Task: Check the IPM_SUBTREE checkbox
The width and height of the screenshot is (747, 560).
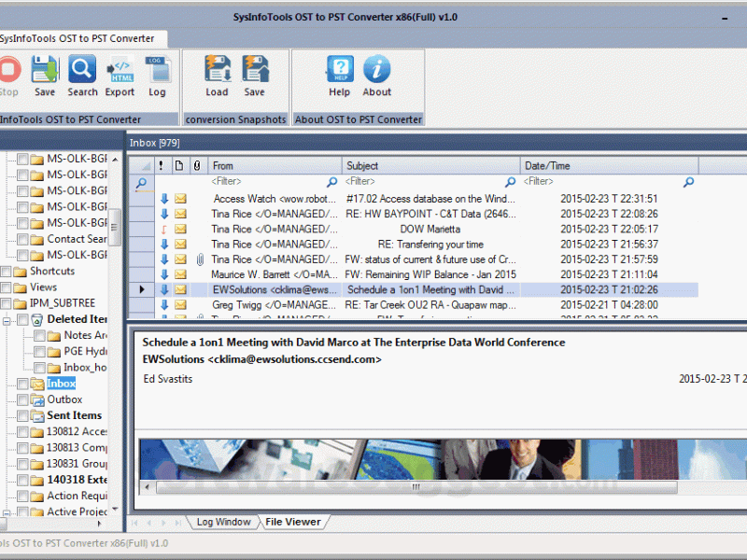Action: click(x=6, y=304)
